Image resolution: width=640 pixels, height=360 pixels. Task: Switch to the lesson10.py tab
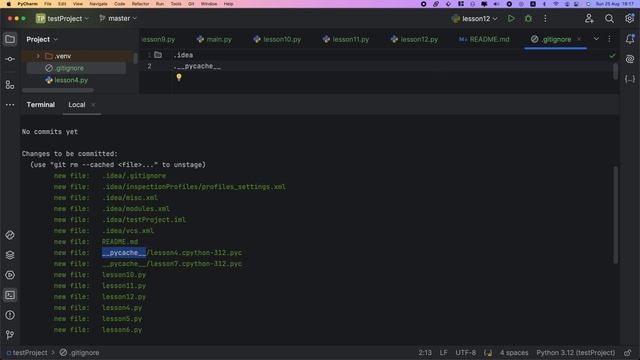277,39
